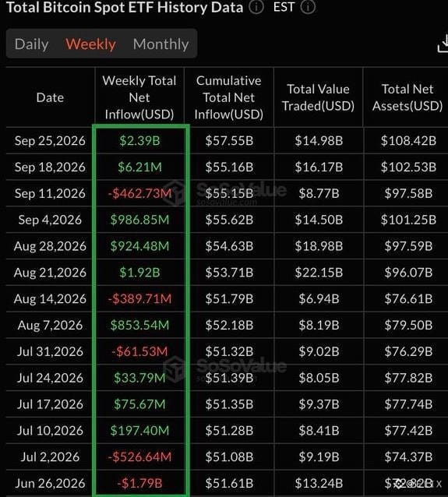Image resolution: width=448 pixels, height=497 pixels.
Task: Select the Sep 25,2026 row date
Action: [50, 140]
